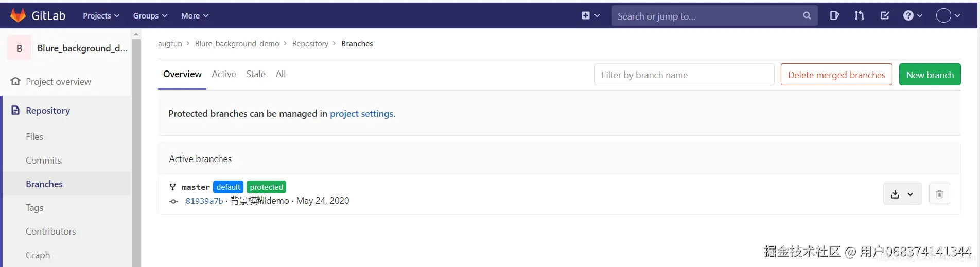
Task: Click the Project overview house icon
Action: coord(15,81)
